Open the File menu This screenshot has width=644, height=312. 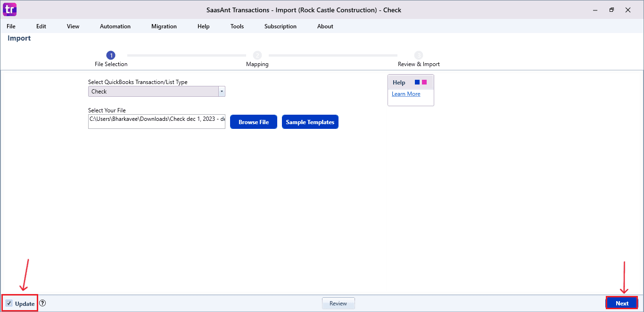pyautogui.click(x=11, y=26)
